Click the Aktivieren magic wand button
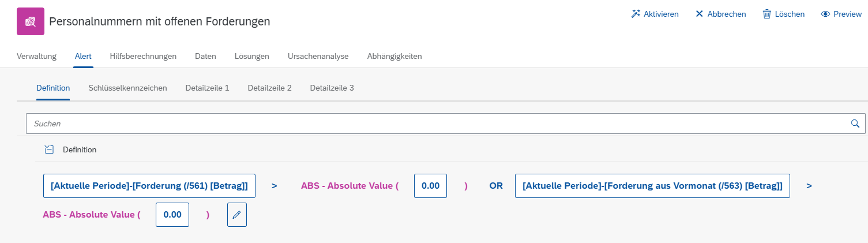 (x=655, y=14)
